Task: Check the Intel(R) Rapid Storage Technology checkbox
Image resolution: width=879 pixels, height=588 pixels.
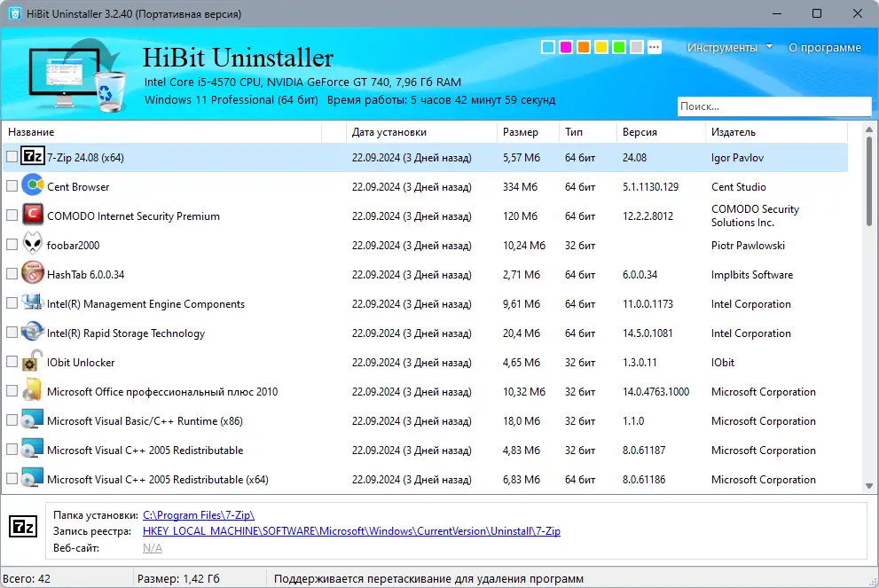Action: 12,333
